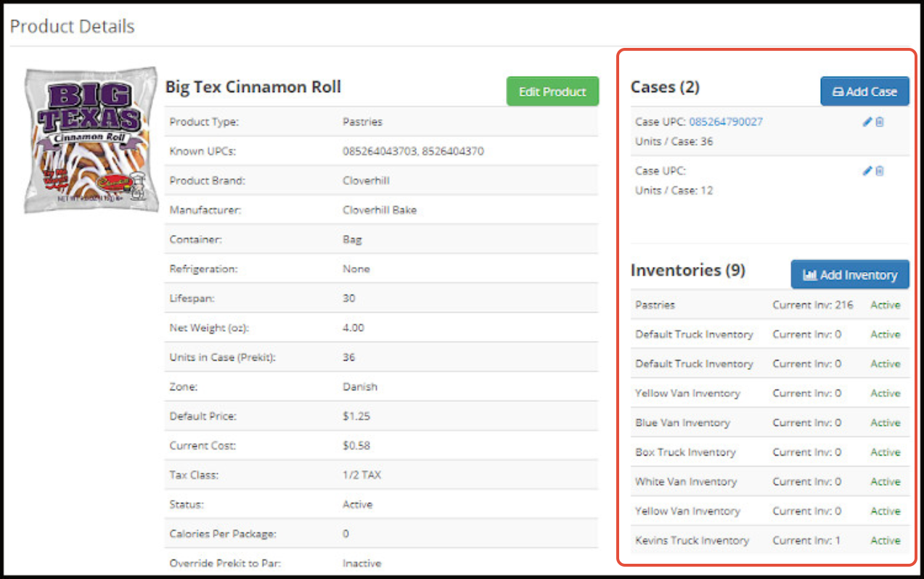Click the Status value Active in product details
The image size is (924, 579).
(357, 504)
